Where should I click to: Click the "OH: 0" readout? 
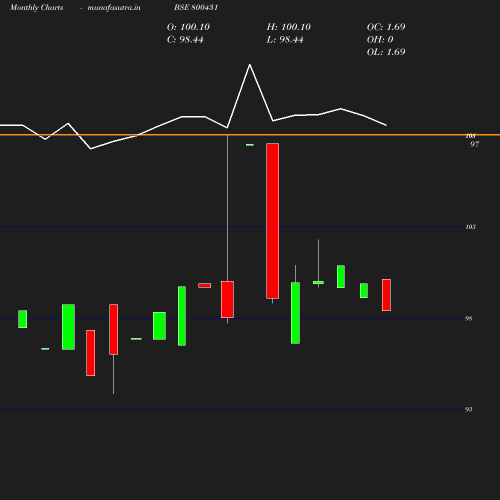pos(380,40)
